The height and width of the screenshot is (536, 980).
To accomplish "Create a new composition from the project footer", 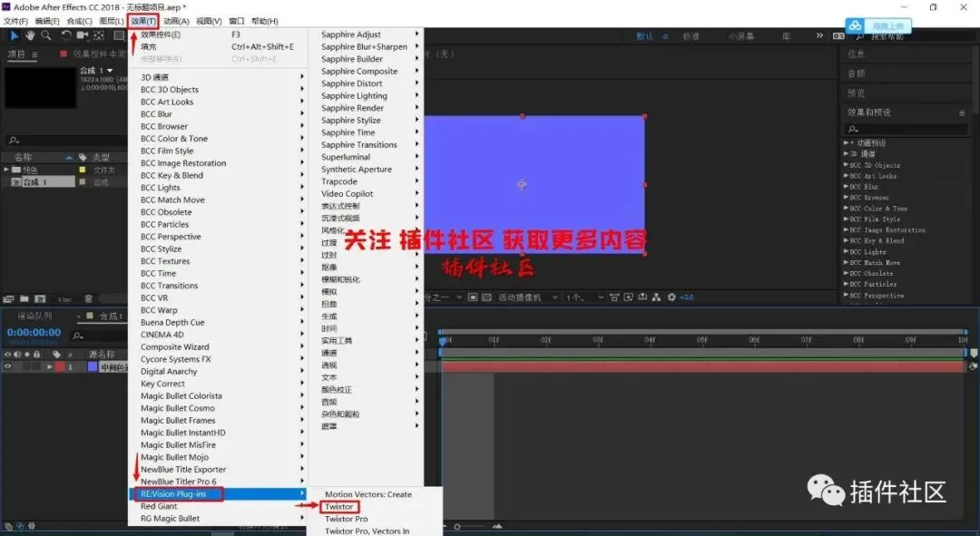I will (x=40, y=299).
